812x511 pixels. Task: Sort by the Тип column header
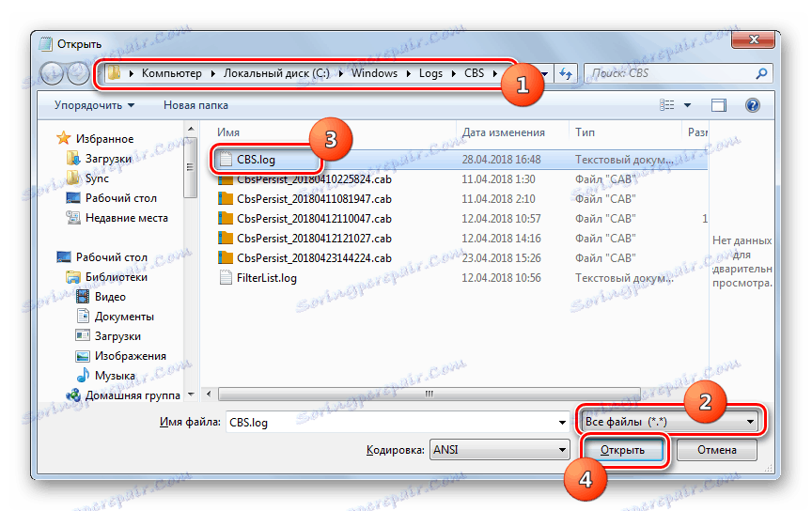pos(585,132)
